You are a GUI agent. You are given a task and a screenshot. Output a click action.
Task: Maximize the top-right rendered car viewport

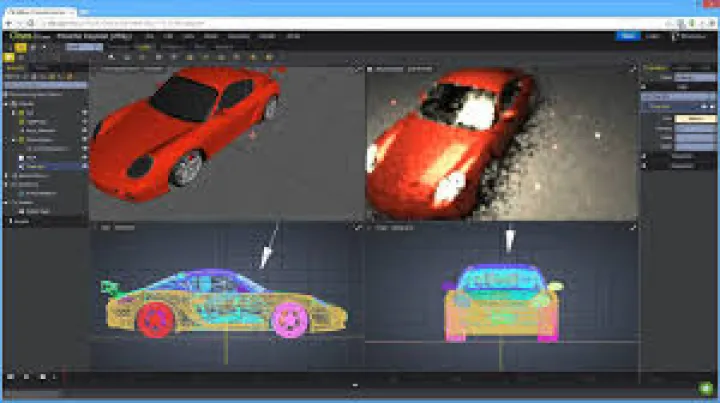point(631,69)
